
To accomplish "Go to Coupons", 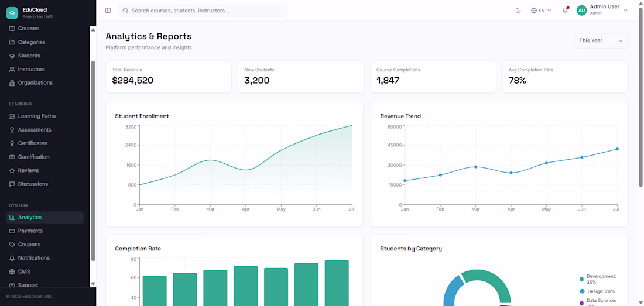I will click(x=44, y=245).
